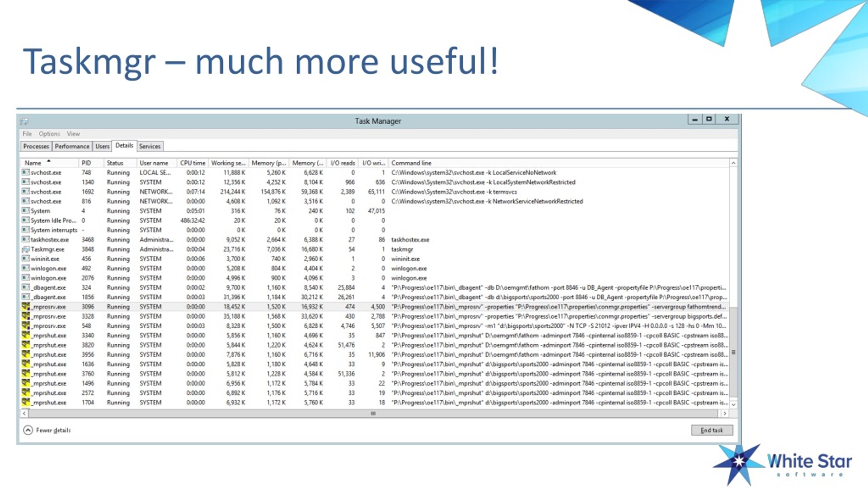The image size is (868, 488).
Task: Sort by the Name column header
Action: (x=49, y=163)
